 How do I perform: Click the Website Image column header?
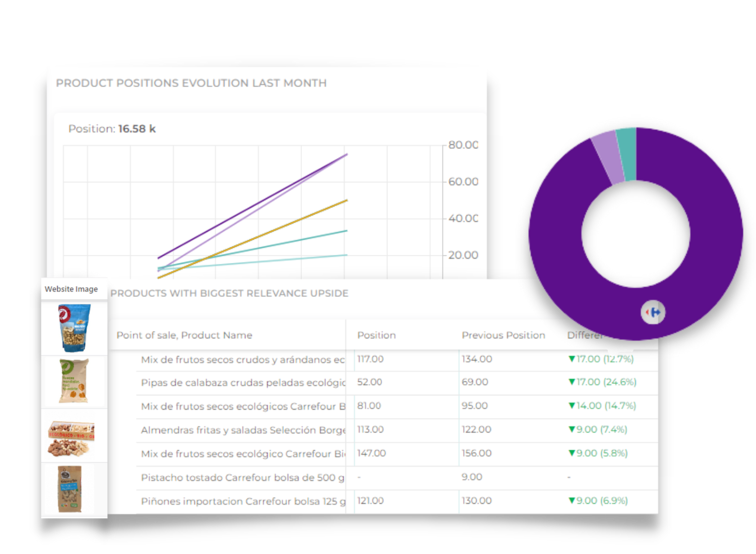click(x=71, y=289)
